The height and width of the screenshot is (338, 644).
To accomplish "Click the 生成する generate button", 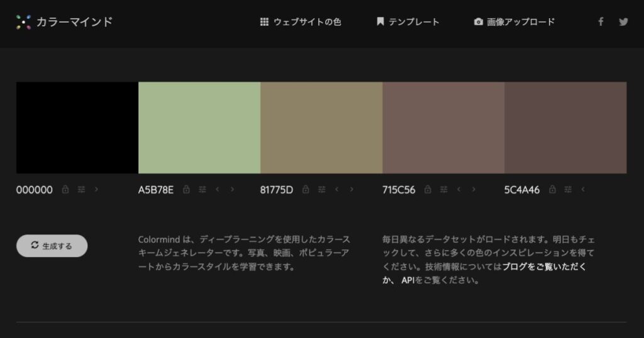I will pyautogui.click(x=52, y=246).
